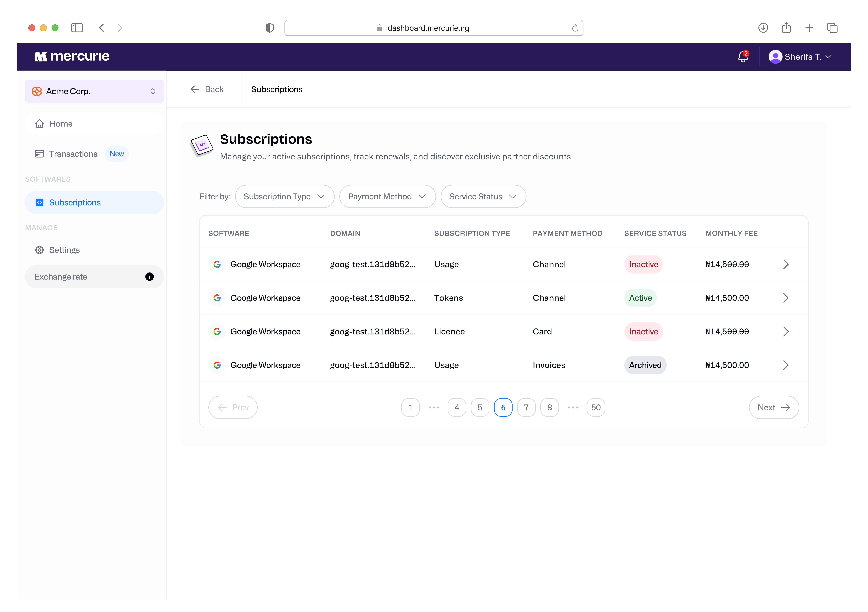Click the Sherifa T. profile avatar
Viewport: 868px width, 612px height.
click(775, 57)
